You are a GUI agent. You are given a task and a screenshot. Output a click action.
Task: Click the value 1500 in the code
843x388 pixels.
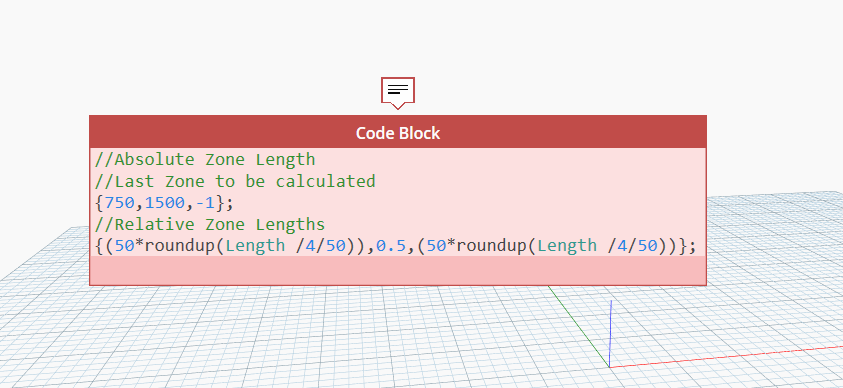(165, 203)
